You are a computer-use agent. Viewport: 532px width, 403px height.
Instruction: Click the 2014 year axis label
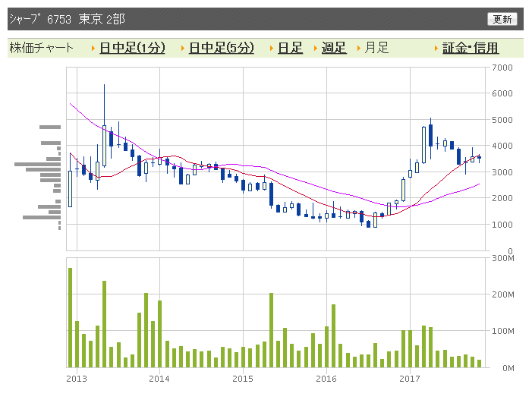(159, 379)
